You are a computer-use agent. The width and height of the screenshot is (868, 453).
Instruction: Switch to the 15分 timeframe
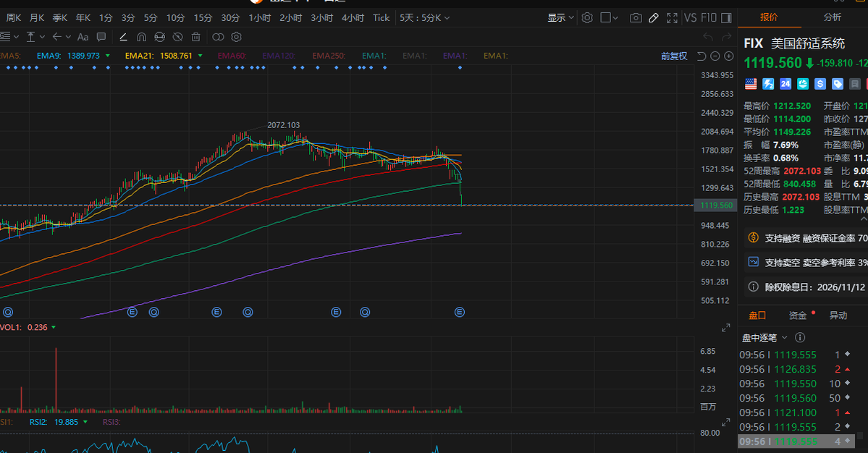click(203, 17)
